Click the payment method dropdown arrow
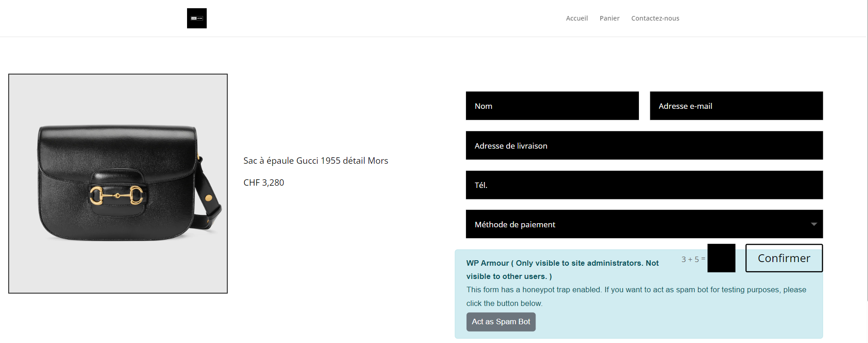 pos(814,224)
